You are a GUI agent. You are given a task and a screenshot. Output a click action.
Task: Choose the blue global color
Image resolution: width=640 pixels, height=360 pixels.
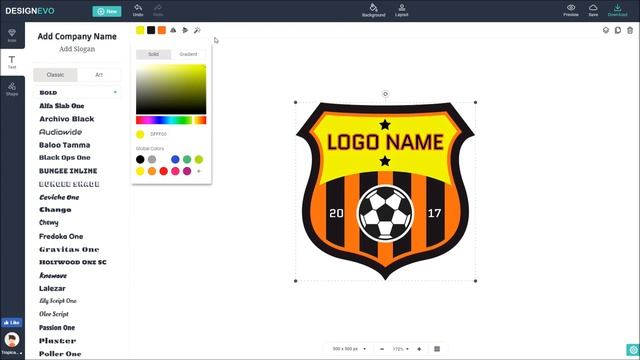(175, 160)
